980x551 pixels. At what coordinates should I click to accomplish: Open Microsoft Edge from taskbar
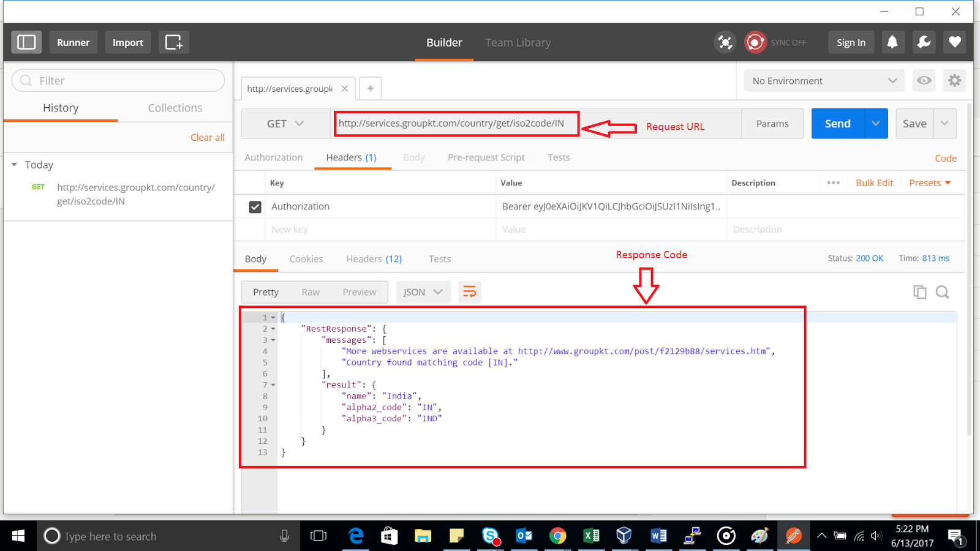point(356,536)
